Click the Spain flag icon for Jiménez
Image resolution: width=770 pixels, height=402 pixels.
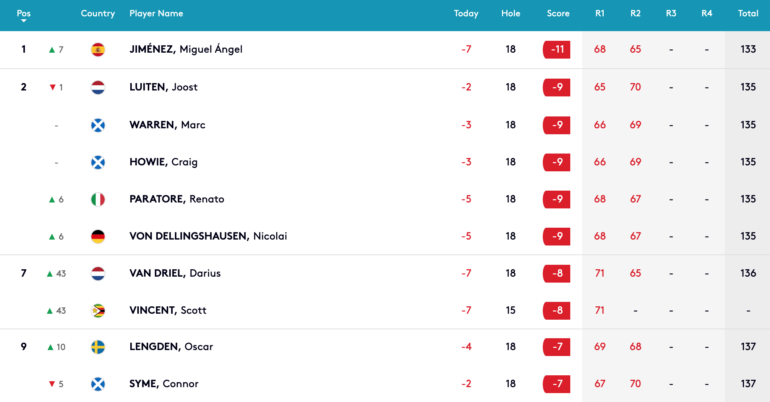(98, 50)
